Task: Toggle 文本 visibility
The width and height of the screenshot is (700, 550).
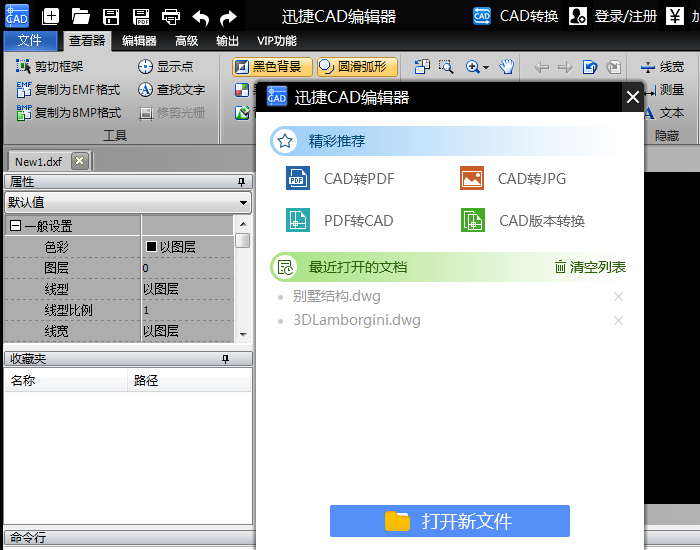Action: pyautogui.click(x=665, y=113)
